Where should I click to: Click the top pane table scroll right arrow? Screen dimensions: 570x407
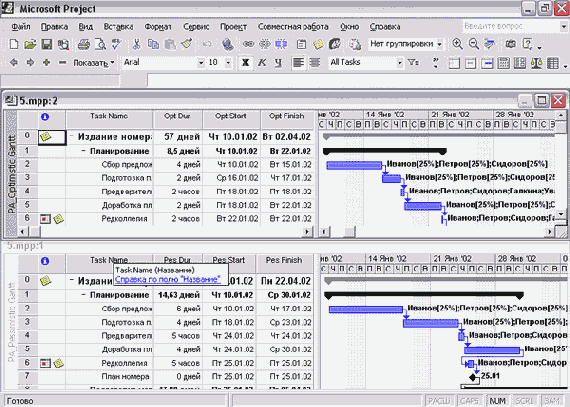pos(307,231)
